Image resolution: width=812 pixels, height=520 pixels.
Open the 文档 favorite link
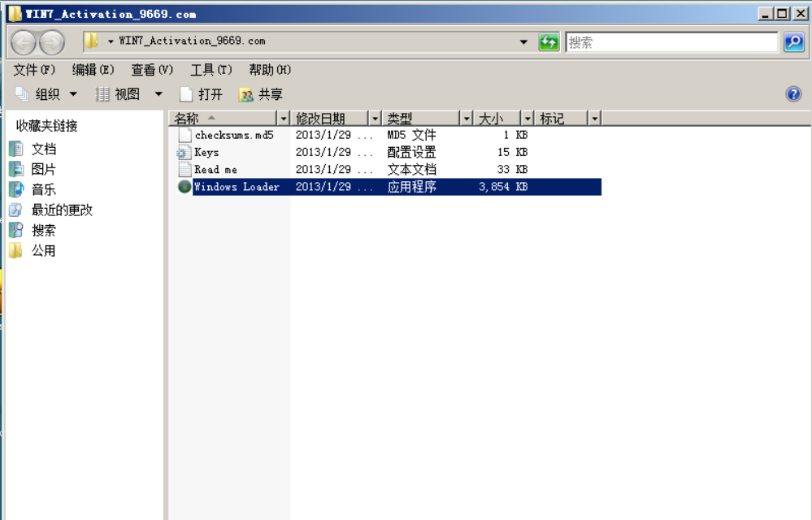tap(44, 149)
